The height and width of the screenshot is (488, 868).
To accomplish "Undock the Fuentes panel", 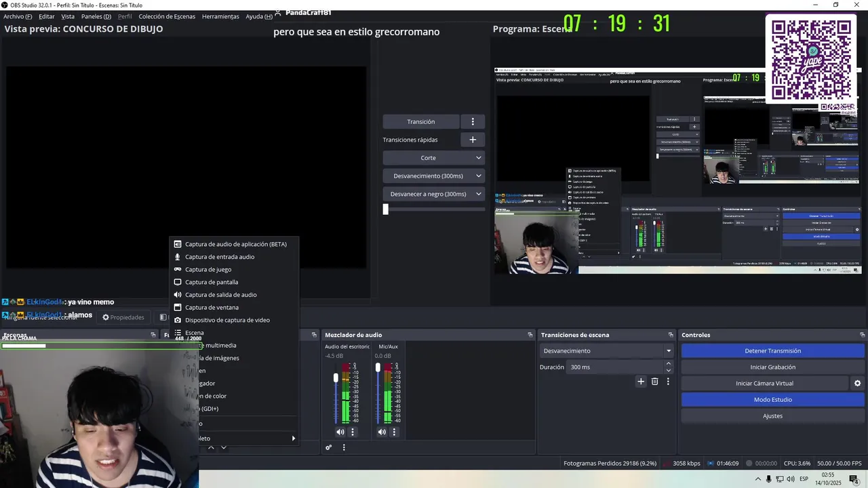I will (314, 335).
